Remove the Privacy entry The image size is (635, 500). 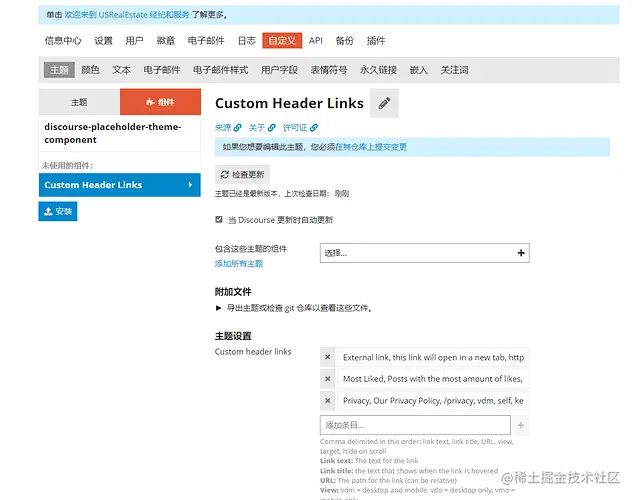click(328, 400)
